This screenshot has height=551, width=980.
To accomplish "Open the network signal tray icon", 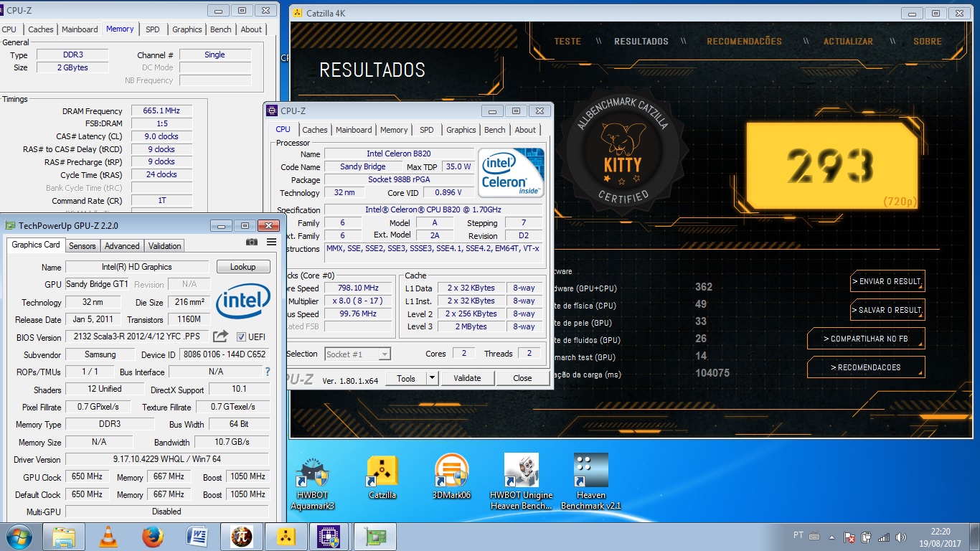I will [x=884, y=537].
